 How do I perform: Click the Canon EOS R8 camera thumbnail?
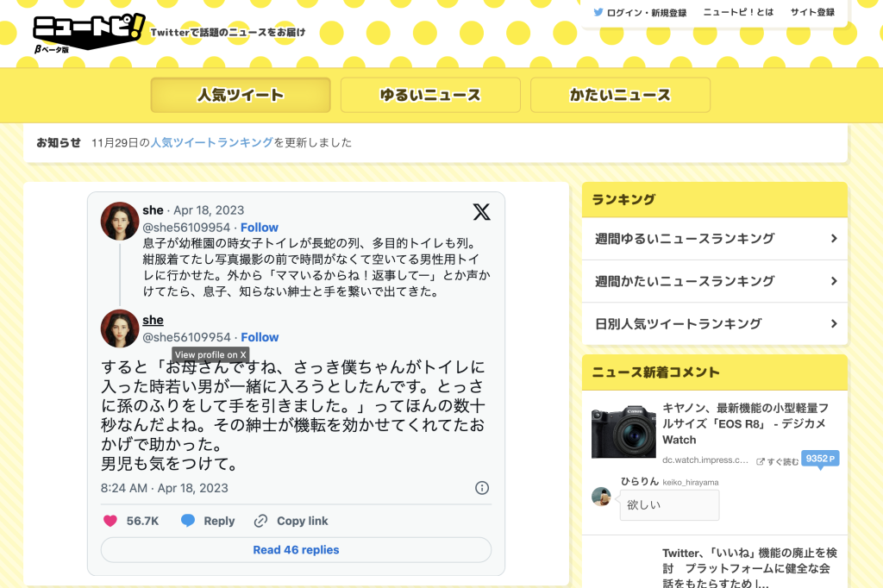pyautogui.click(x=623, y=433)
